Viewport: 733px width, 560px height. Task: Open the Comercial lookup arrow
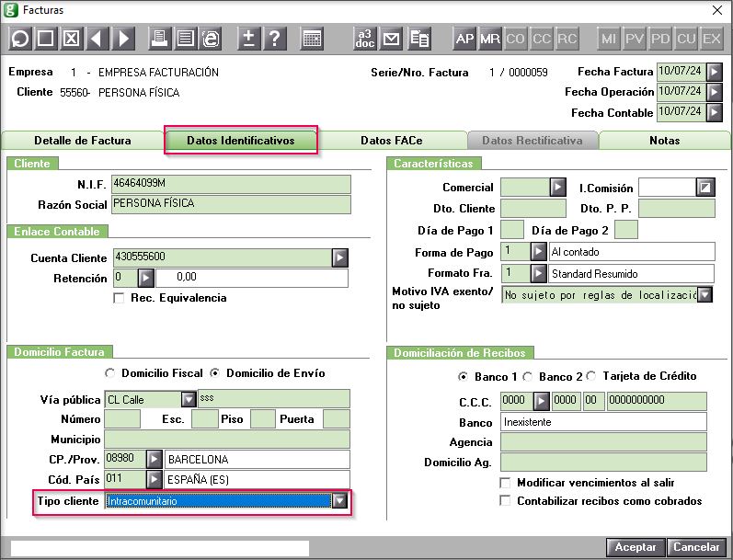point(557,187)
